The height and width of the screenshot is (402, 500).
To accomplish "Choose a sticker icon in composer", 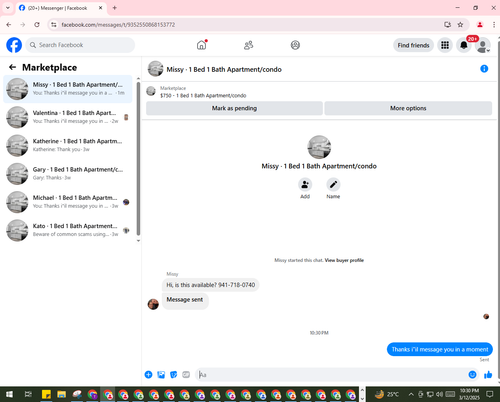I will tap(174, 375).
